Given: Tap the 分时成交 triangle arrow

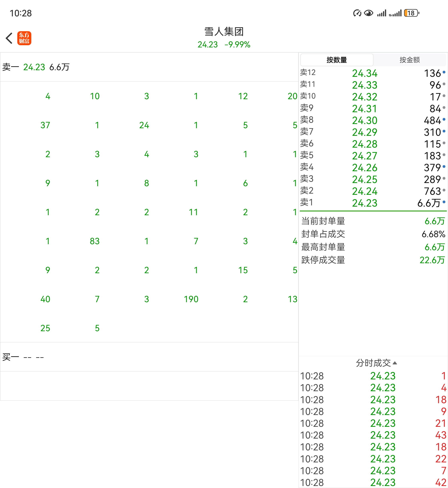Looking at the screenshot, I should [x=395, y=363].
